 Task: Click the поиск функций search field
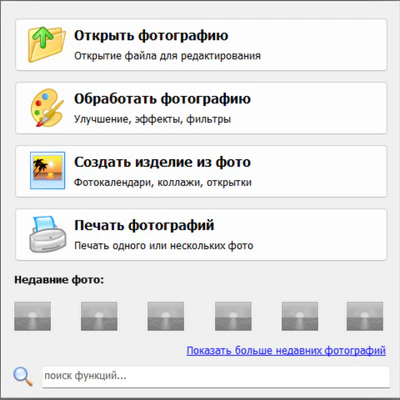click(216, 377)
